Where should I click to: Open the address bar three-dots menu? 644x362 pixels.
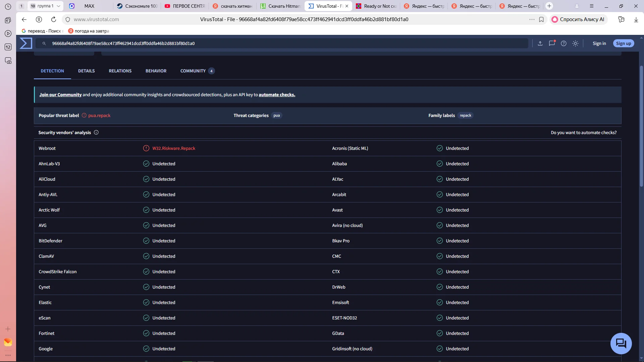pyautogui.click(x=532, y=19)
